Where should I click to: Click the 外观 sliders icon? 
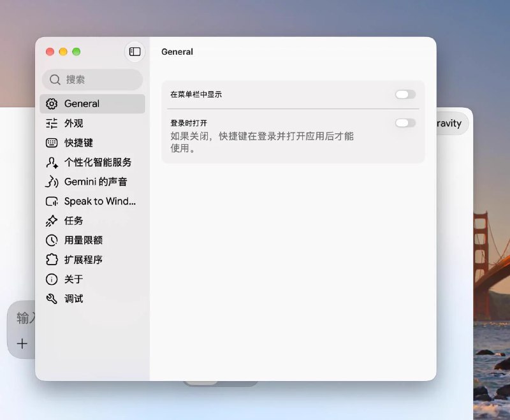tap(52, 123)
